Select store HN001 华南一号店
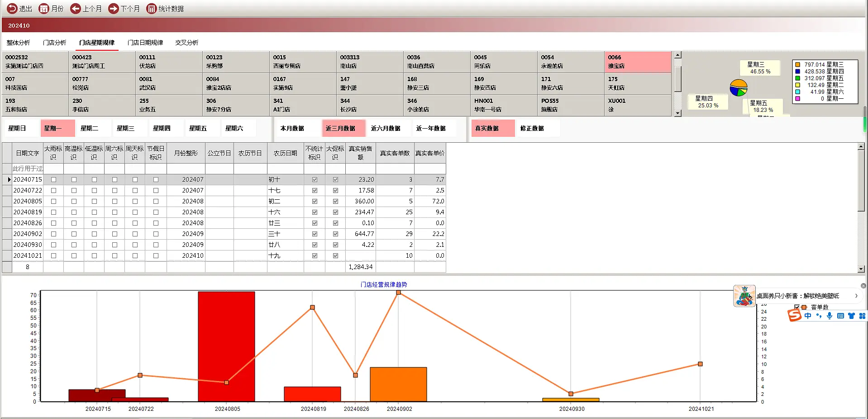This screenshot has width=868, height=419. tap(504, 105)
